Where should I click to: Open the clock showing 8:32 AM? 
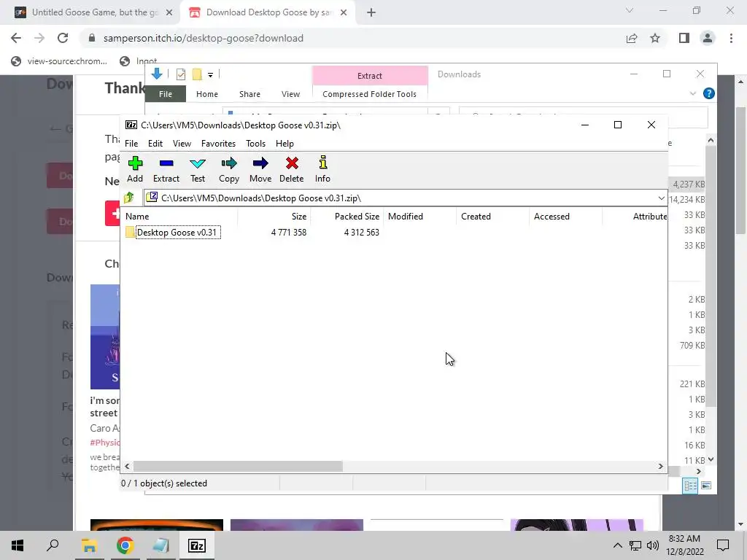[x=684, y=545]
